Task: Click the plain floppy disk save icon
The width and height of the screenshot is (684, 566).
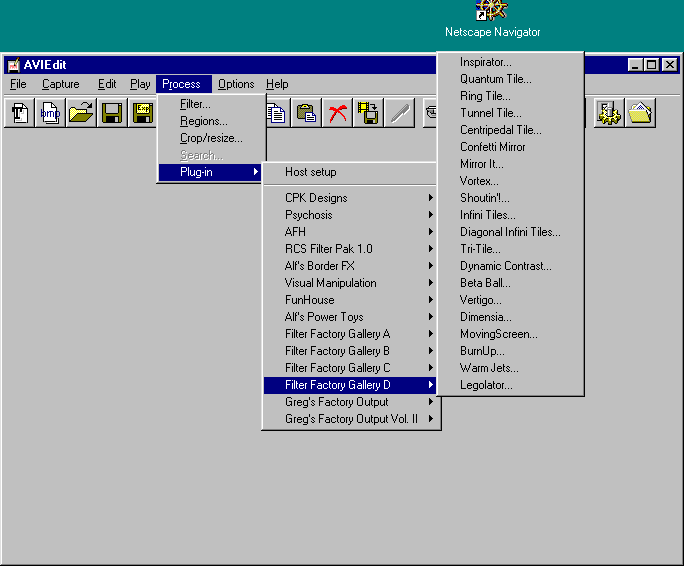Action: pos(112,113)
